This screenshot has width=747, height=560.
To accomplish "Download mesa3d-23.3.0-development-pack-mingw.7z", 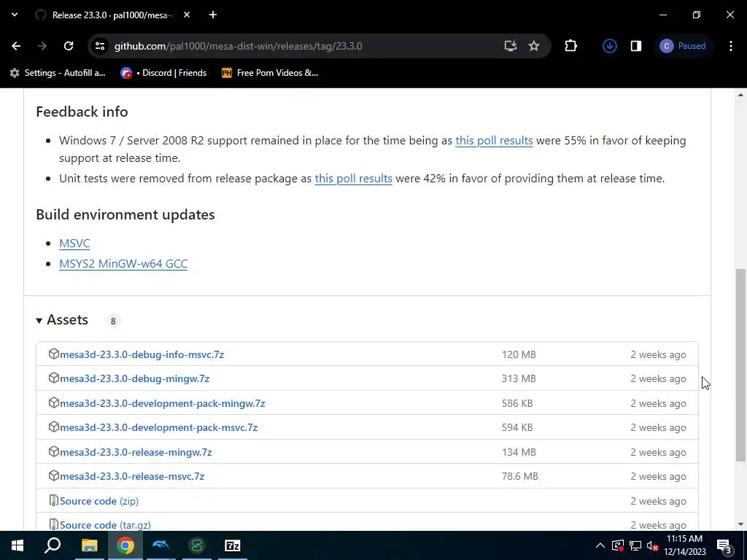I will 162,403.
